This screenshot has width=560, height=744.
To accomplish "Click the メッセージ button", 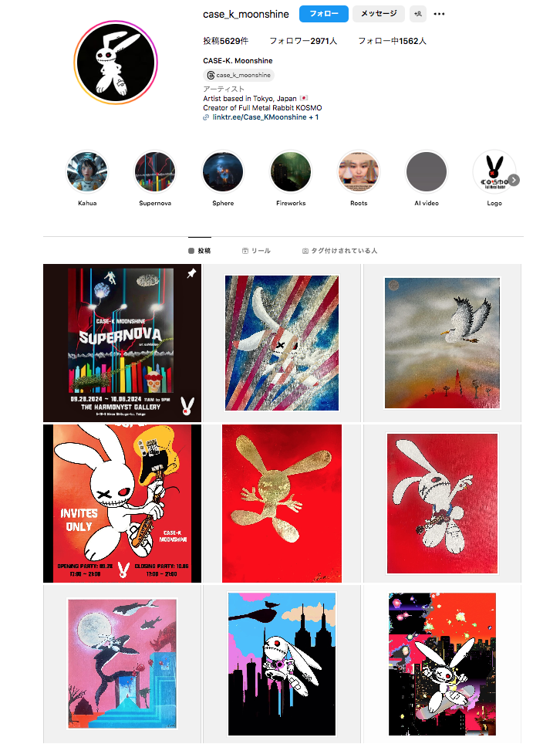I will 379,14.
